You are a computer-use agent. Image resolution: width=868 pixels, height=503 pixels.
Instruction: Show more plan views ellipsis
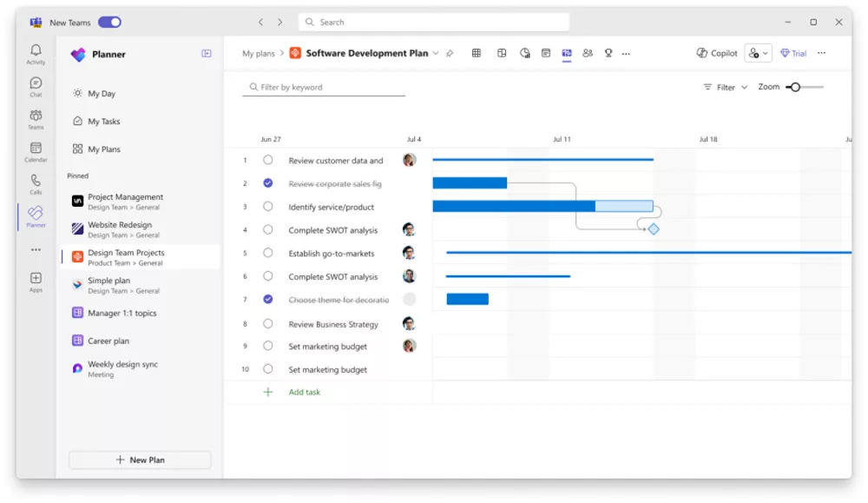pyautogui.click(x=626, y=54)
